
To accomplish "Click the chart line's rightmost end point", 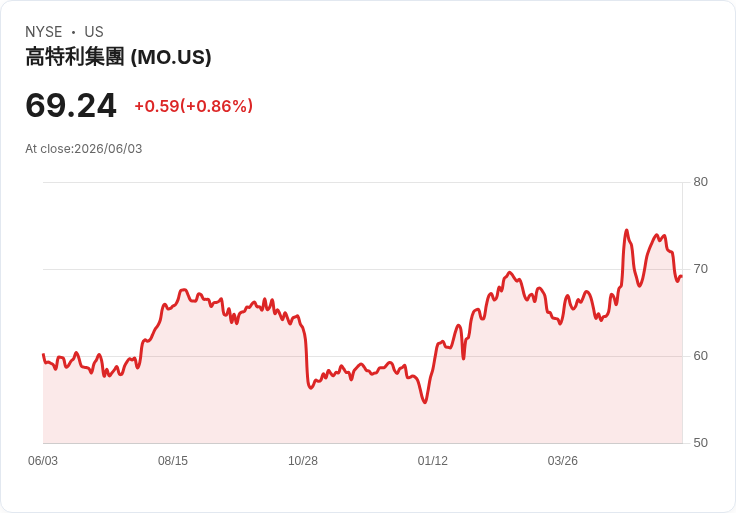I will [682, 276].
